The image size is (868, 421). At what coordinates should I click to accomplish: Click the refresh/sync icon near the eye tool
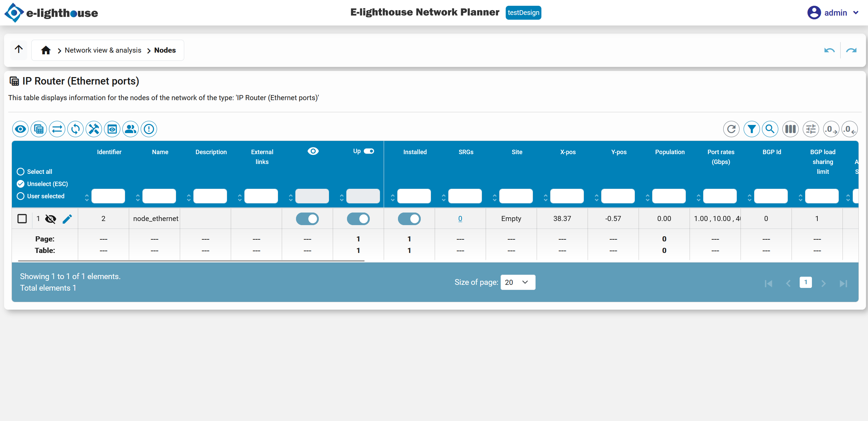click(x=75, y=129)
